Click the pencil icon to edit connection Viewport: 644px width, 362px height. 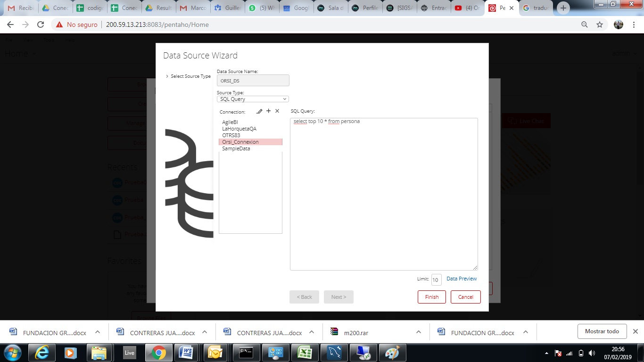(x=259, y=111)
